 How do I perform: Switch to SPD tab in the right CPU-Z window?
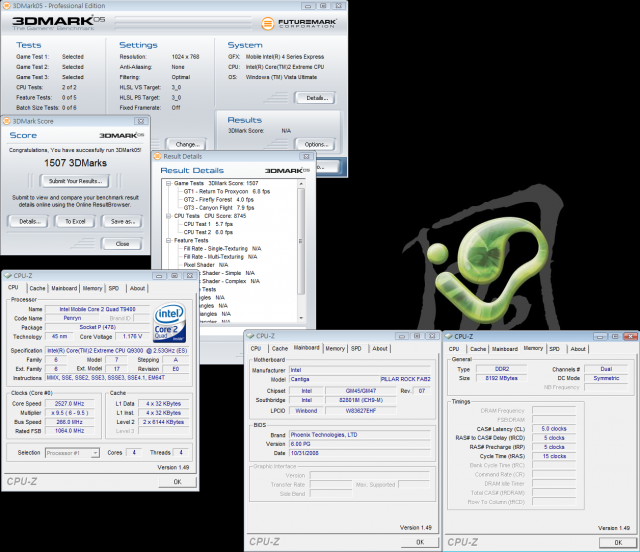(x=554, y=349)
